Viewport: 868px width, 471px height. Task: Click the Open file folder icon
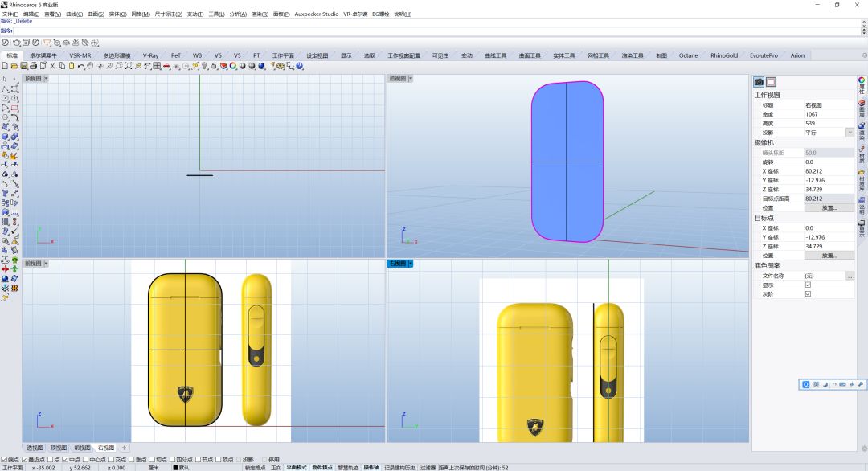14,66
